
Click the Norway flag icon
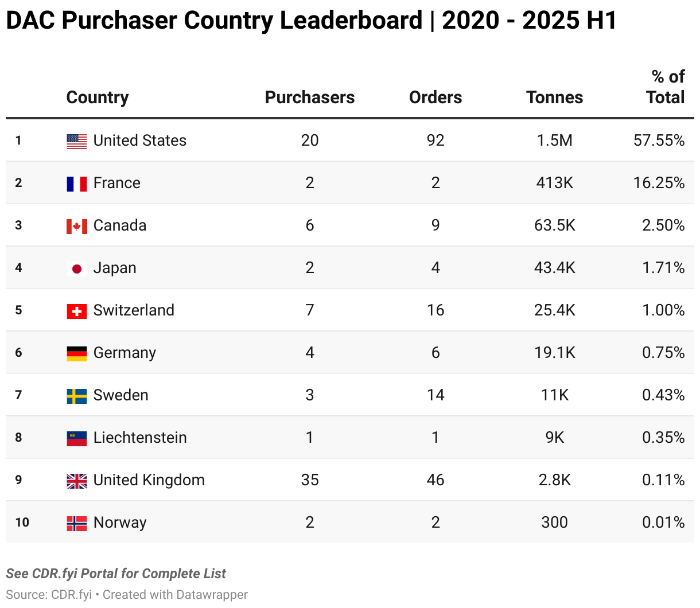pyautogui.click(x=77, y=523)
